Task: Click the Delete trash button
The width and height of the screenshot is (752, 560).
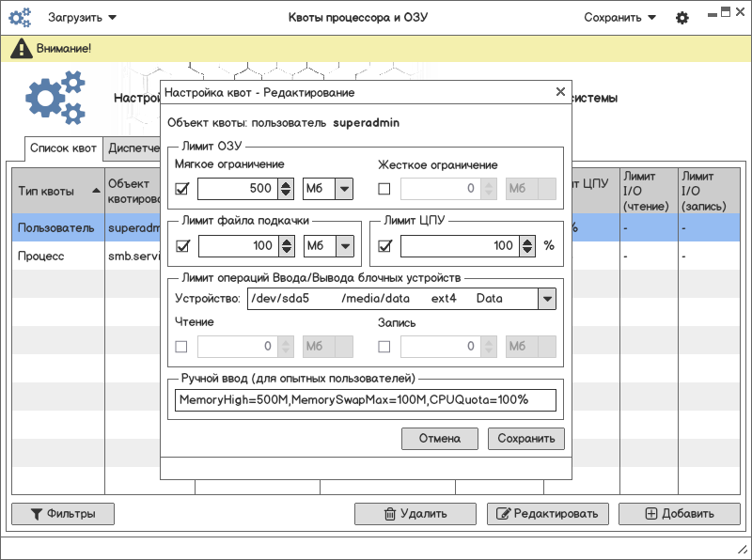Action: click(x=415, y=514)
